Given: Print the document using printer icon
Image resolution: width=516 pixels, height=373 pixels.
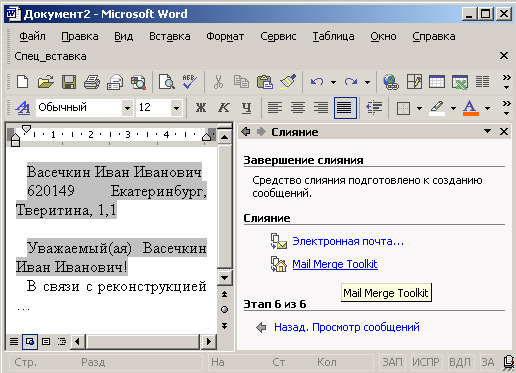Looking at the screenshot, I should (92, 82).
